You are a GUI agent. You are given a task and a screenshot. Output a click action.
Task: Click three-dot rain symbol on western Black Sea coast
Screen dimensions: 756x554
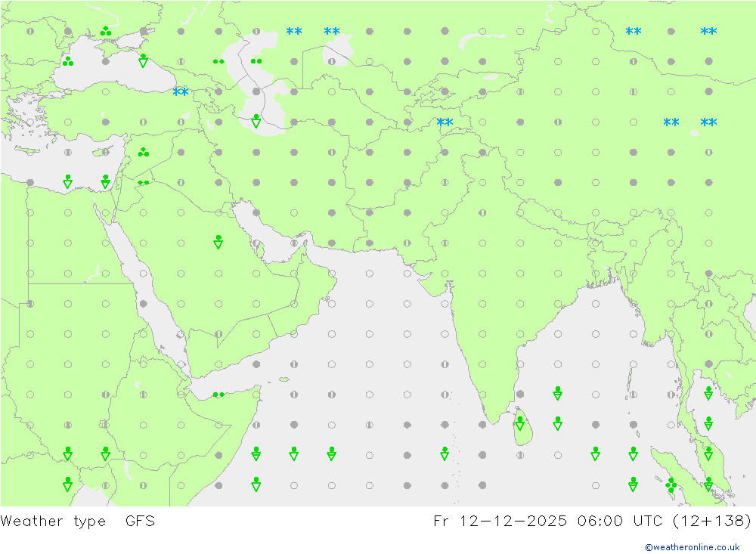pos(68,61)
